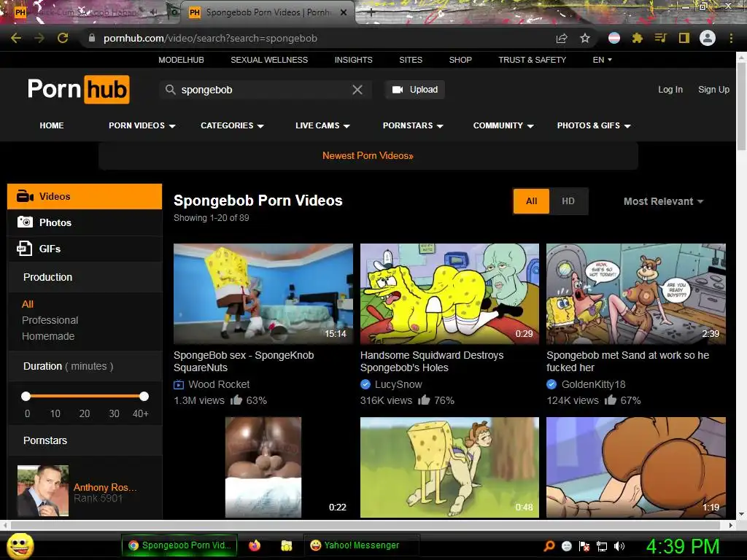The width and height of the screenshot is (747, 560).
Task: Open the Anthony Ros... pornstar link
Action: (105, 487)
